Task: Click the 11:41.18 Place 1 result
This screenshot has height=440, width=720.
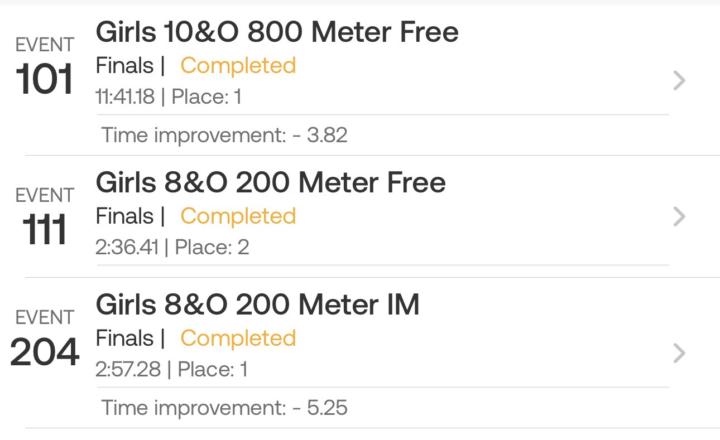Action: (x=169, y=97)
